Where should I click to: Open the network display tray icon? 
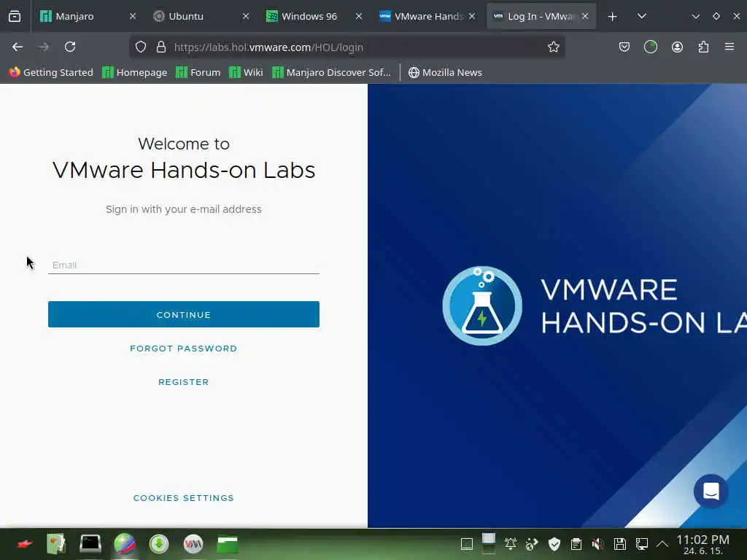click(x=642, y=544)
